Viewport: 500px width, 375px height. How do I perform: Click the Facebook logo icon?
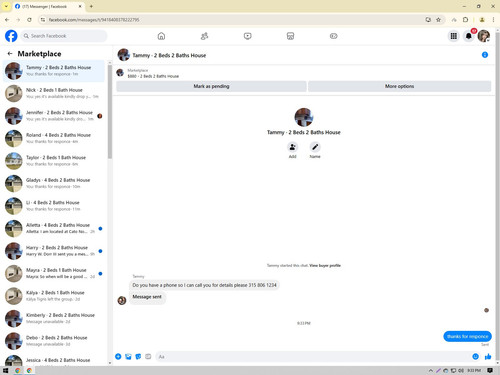pyautogui.click(x=11, y=36)
